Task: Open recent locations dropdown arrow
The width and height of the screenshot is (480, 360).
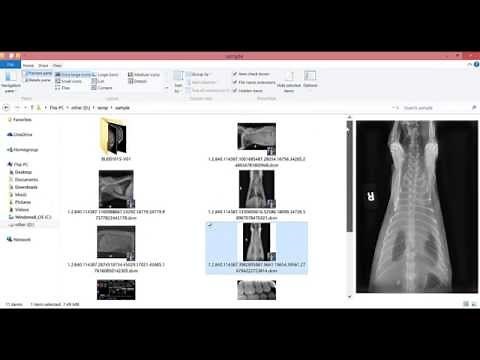Action: pos(25,108)
